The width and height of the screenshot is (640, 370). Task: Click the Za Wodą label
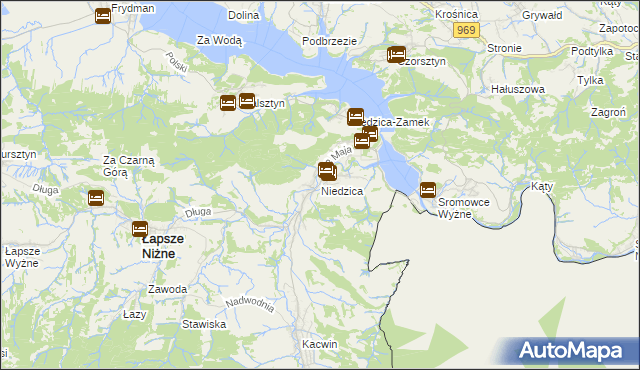219,41
